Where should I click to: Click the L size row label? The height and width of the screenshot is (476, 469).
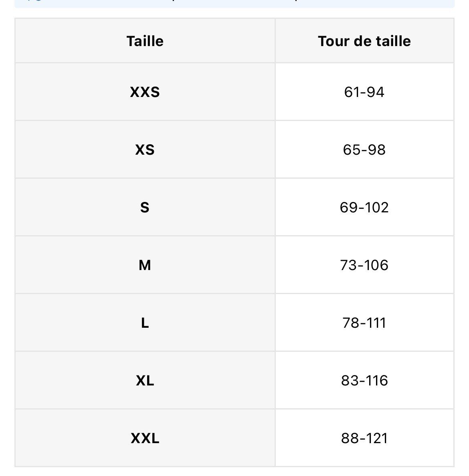click(x=145, y=323)
